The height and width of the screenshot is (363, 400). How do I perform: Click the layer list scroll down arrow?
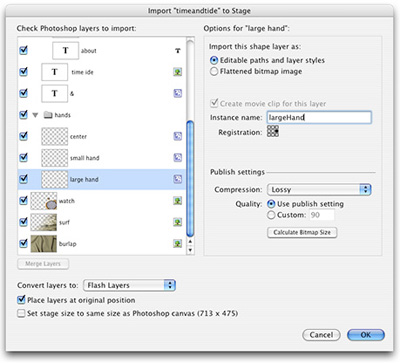coord(190,250)
